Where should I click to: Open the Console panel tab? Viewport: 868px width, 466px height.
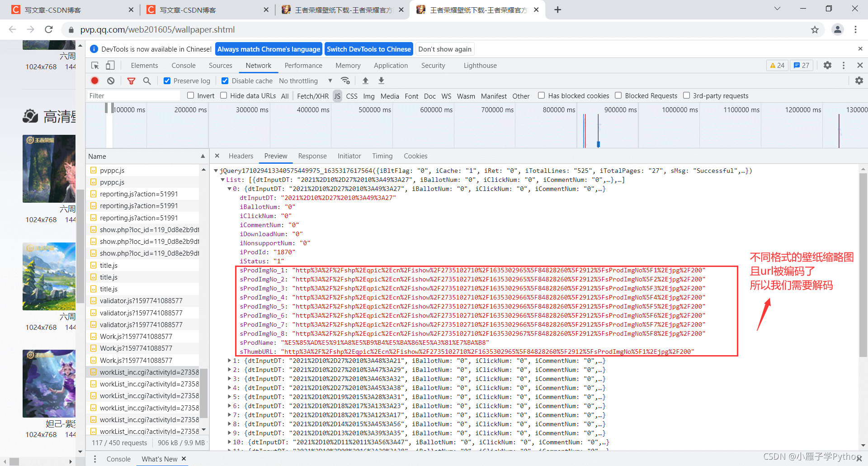tap(184, 66)
